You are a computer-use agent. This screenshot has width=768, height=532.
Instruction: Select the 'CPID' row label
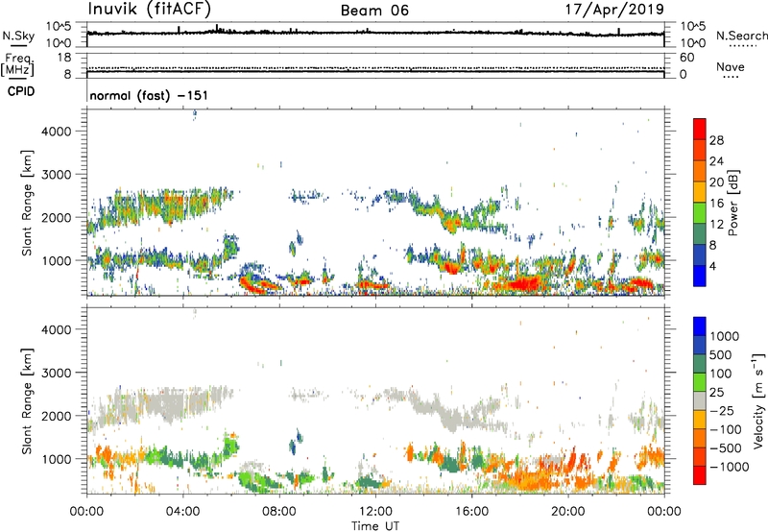pyautogui.click(x=21, y=91)
